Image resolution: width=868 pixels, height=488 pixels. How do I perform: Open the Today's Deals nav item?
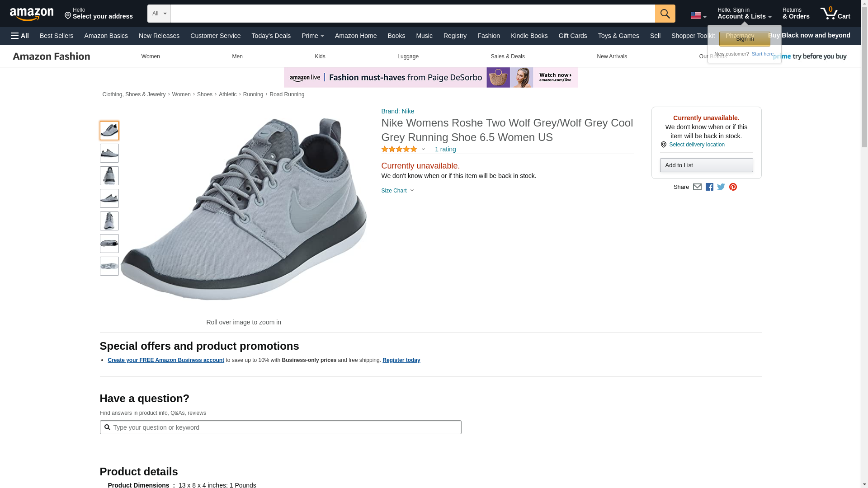point(271,36)
